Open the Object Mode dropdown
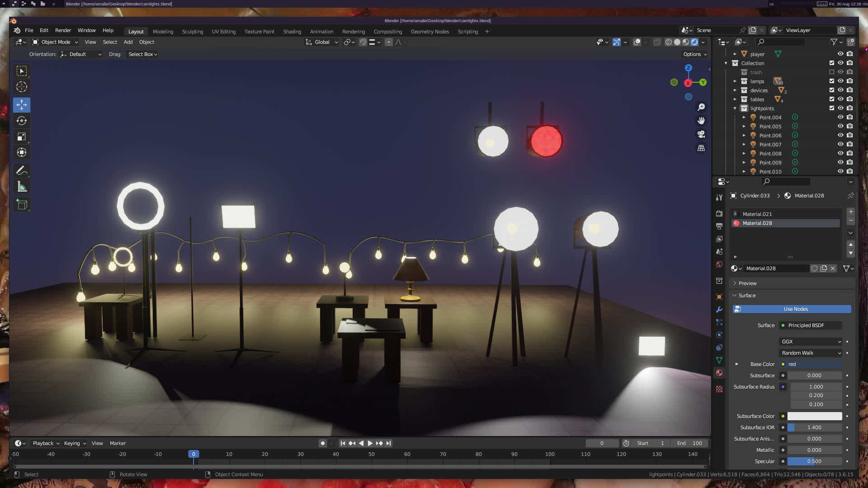This screenshot has height=488, width=868. pos(55,42)
